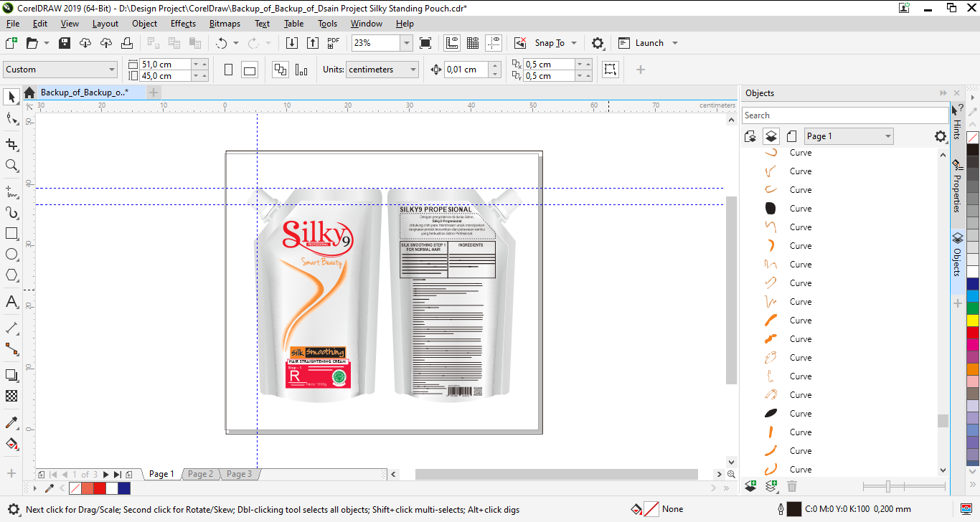This screenshot has width=980, height=522.
Task: Set page to landscape orientation
Action: [250, 70]
